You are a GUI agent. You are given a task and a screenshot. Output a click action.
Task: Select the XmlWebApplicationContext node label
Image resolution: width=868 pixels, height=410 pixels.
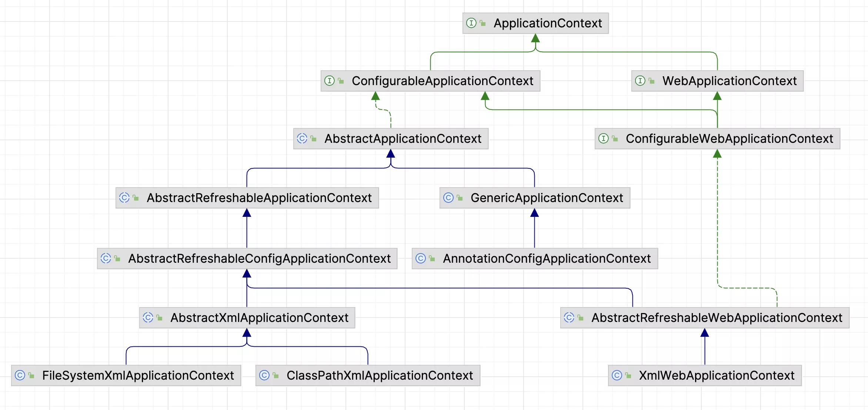click(717, 376)
